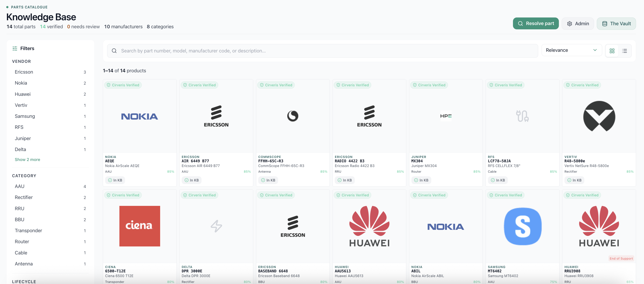This screenshot has height=284, width=644.
Task: Filter by vendor Nokia
Action: (50, 83)
